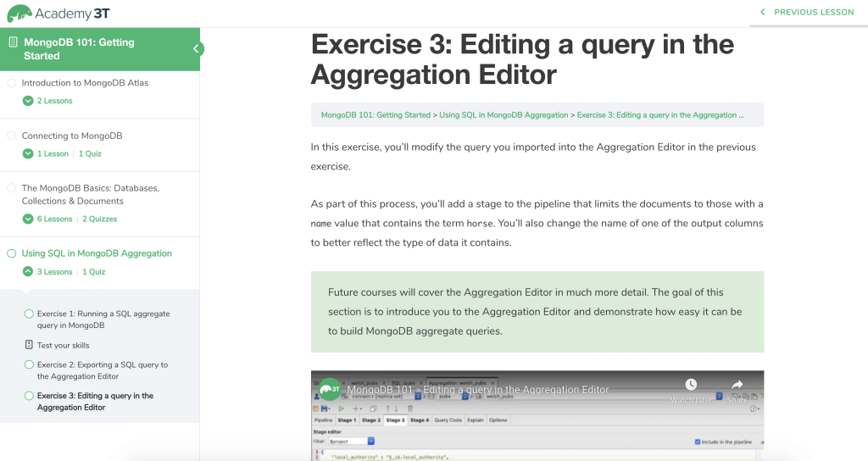This screenshot has width=868, height=461.
Task: Collapse the course sidebar with green chevron
Action: (196, 48)
